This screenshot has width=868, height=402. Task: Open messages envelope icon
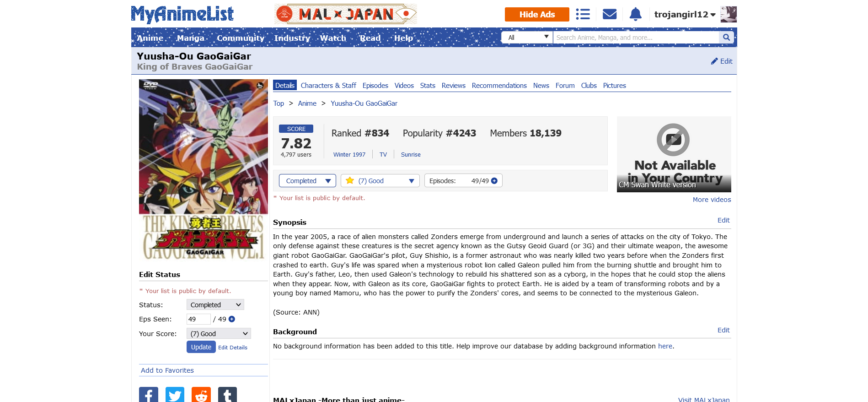(x=610, y=14)
